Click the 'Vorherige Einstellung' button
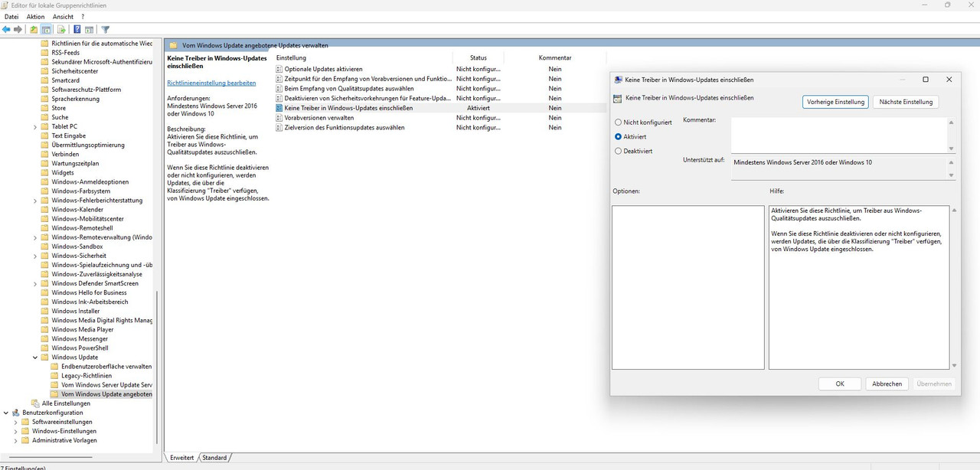The width and height of the screenshot is (980, 470). coord(835,102)
